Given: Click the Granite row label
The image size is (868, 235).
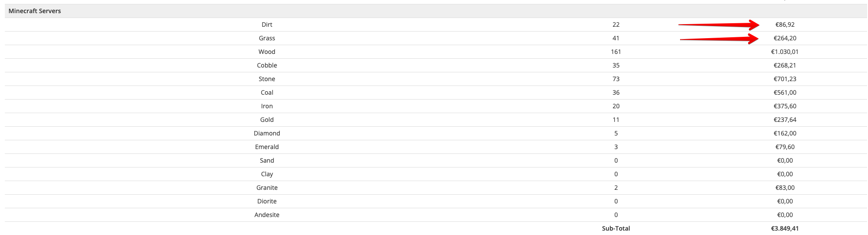Looking at the screenshot, I should 267,188.
